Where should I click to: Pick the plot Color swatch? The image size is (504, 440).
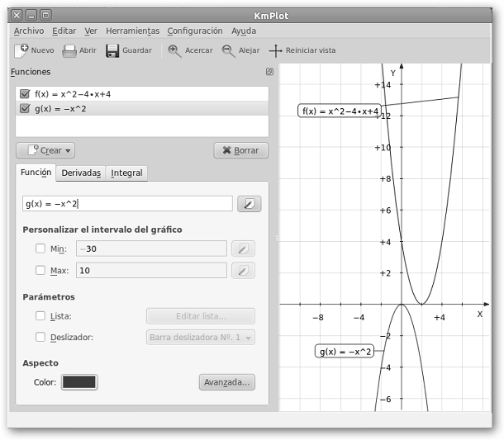coord(79,382)
